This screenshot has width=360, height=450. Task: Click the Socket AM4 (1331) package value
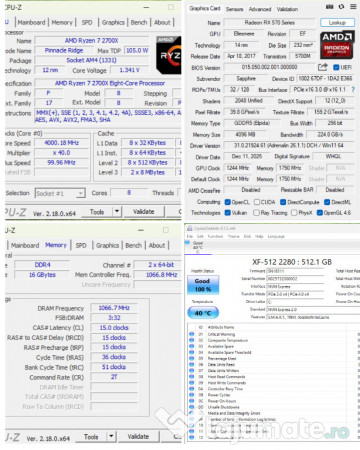pos(92,60)
